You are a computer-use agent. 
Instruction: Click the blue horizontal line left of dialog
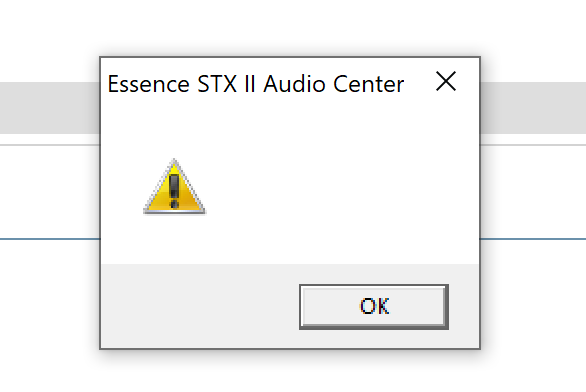point(50,239)
